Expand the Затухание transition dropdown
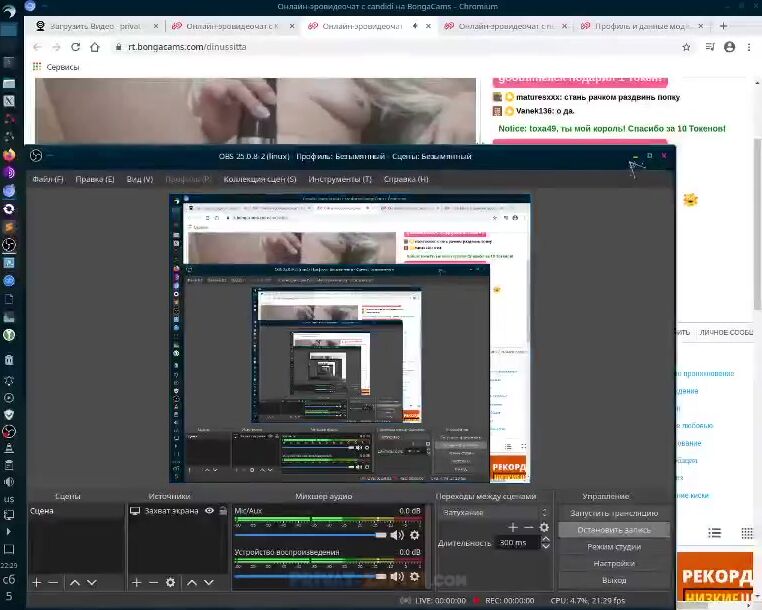Screen dimensions: 762x610 point(494,512)
